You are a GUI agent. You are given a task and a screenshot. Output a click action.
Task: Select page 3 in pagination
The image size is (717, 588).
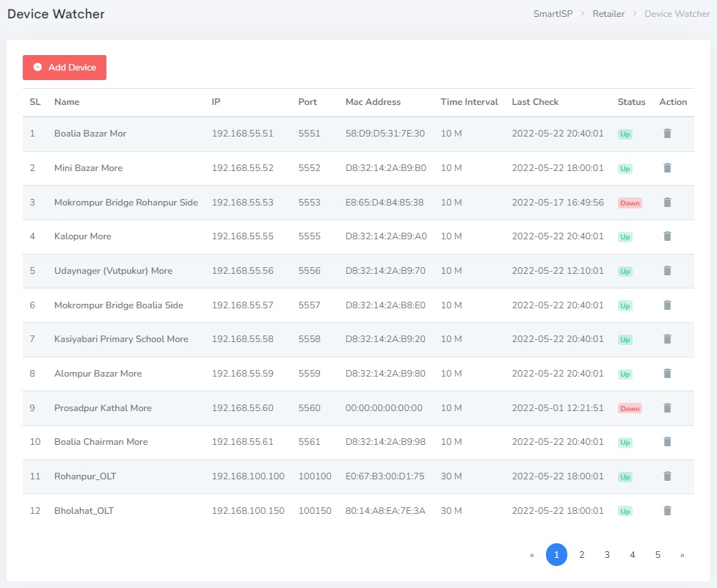point(607,555)
